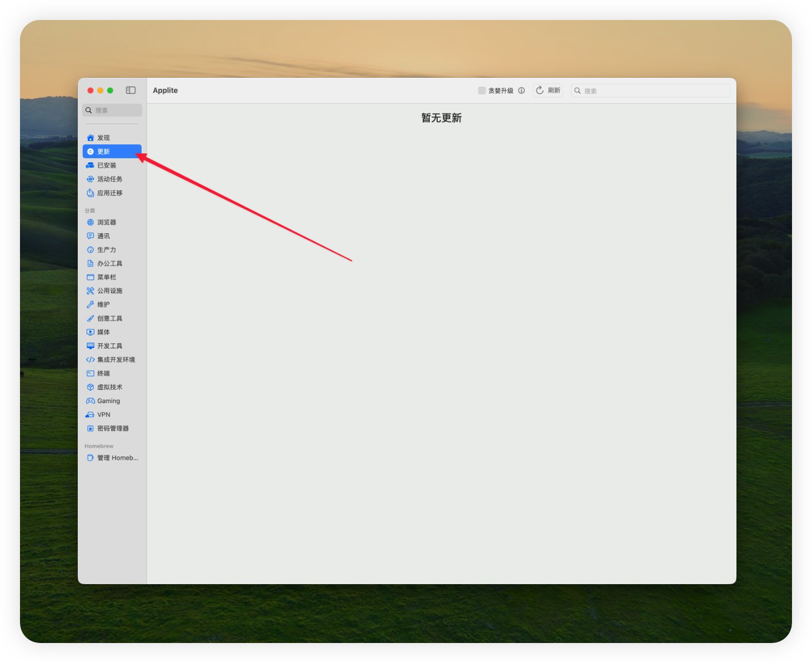Select the 浏览器 category globe icon
The width and height of the screenshot is (812, 663).
(x=91, y=222)
